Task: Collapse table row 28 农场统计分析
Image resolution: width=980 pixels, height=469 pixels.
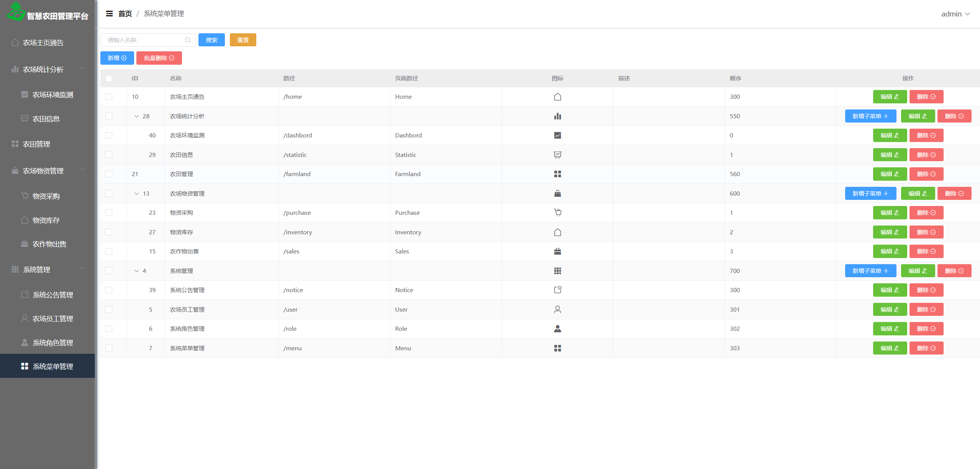Action: coord(136,116)
